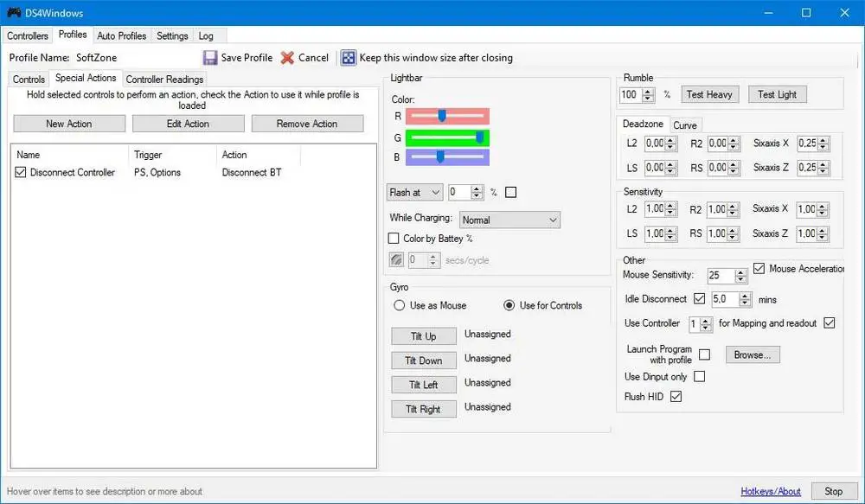Adjust Sensitivity R2 value stepper
865x504 pixels.
[x=733, y=209]
